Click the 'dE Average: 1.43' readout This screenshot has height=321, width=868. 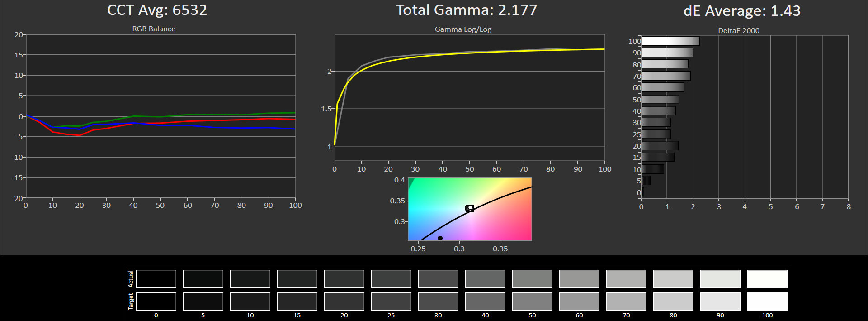[742, 10]
